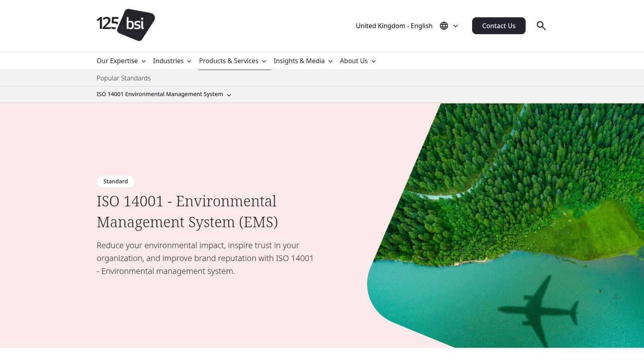The width and height of the screenshot is (644, 362).
Task: Click the BSI 125 logo
Action: click(x=126, y=25)
